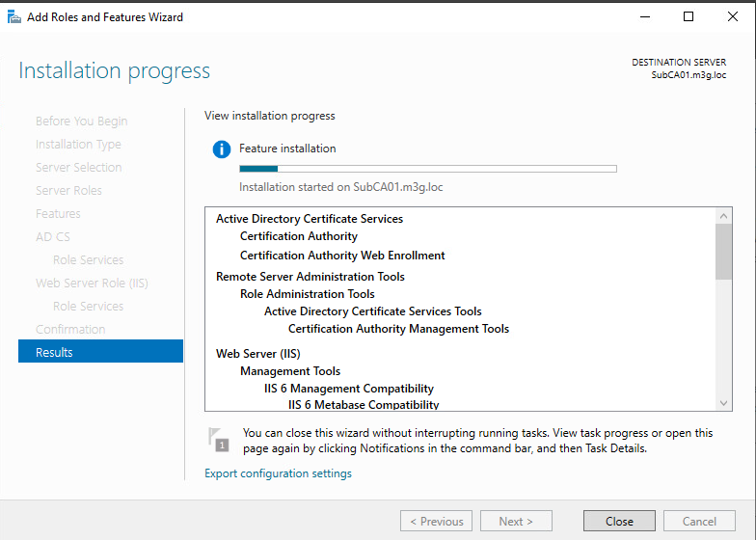Click the notification flag icon
Screen dimensions: 756x540
click(x=219, y=440)
